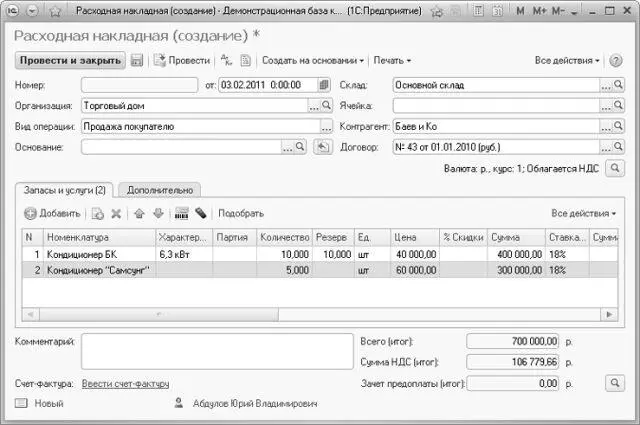
Task: Open the date calendar picker icon
Action: coord(324,85)
